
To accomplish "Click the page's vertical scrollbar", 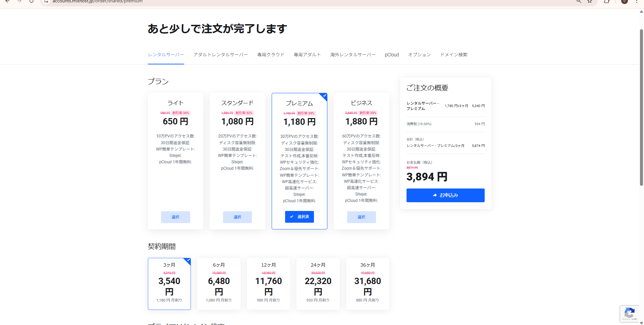I will [641, 107].
